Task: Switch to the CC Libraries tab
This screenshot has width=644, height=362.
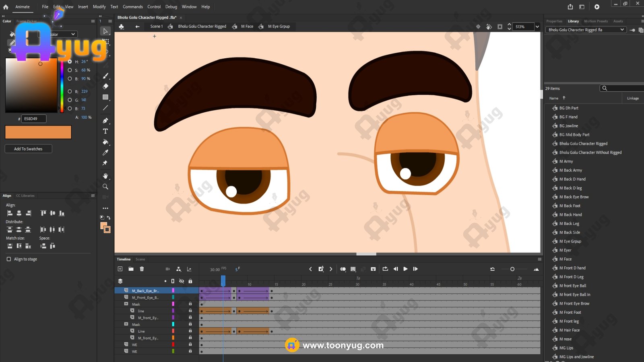Action: point(25,196)
